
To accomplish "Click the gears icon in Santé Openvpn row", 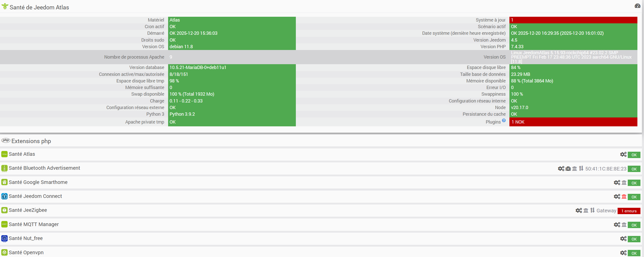I will (x=623, y=253).
